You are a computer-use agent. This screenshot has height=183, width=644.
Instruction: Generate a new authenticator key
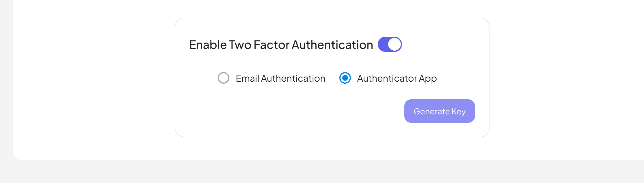pos(439,111)
